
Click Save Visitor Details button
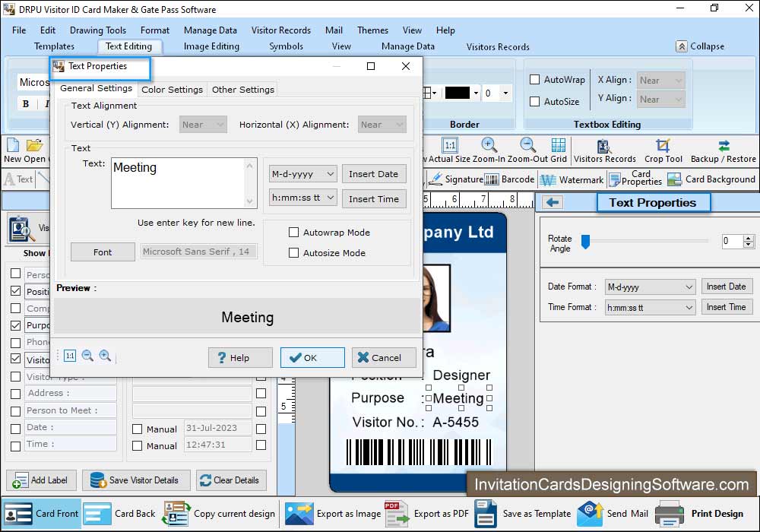[136, 480]
